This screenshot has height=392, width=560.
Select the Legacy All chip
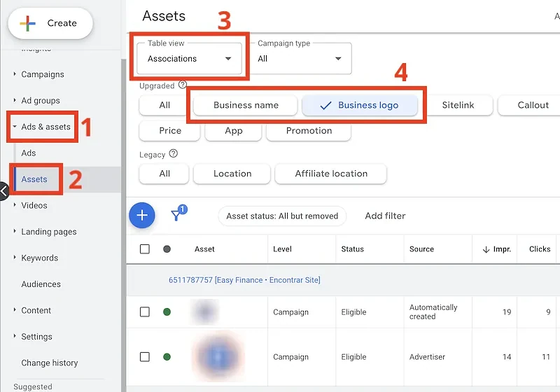coord(164,174)
